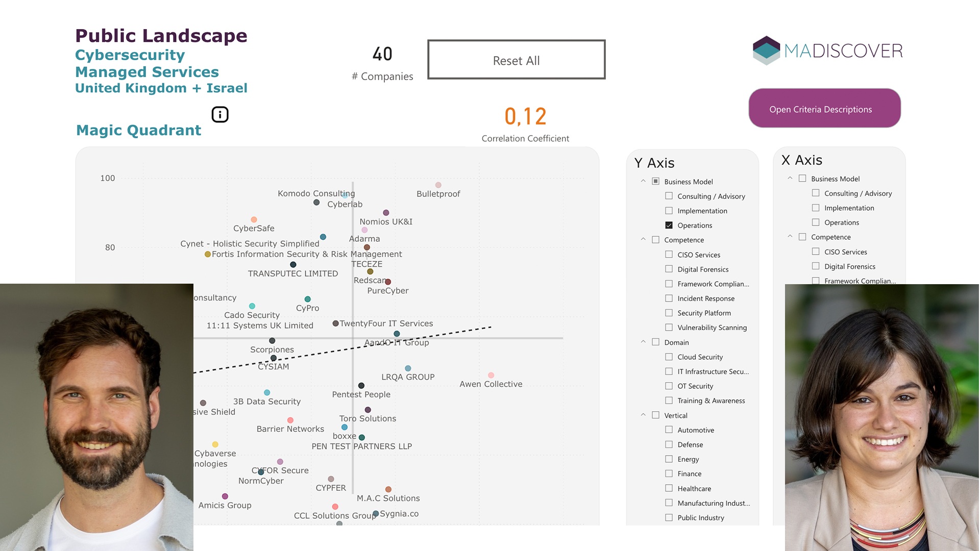Click the Awen Collective data point
This screenshot has height=551, width=980.
pyautogui.click(x=491, y=375)
